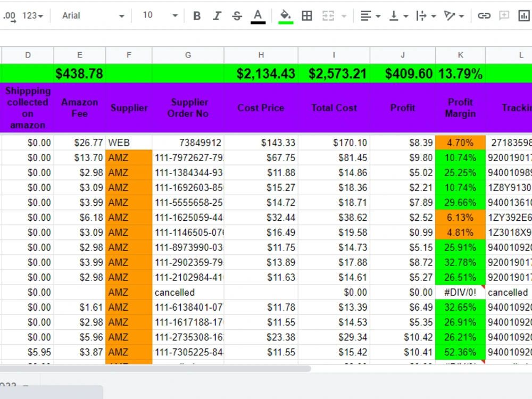The width and height of the screenshot is (532, 399).
Task: Click the Cost Price header cell
Action: click(x=261, y=108)
